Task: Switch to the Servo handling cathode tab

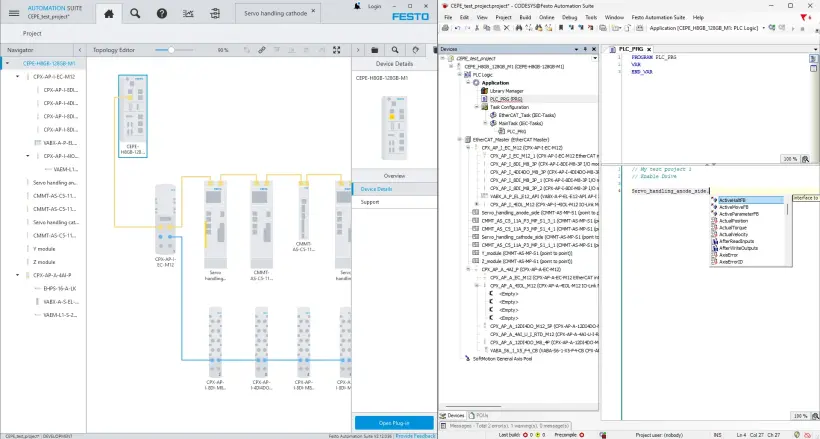Action: pos(276,13)
